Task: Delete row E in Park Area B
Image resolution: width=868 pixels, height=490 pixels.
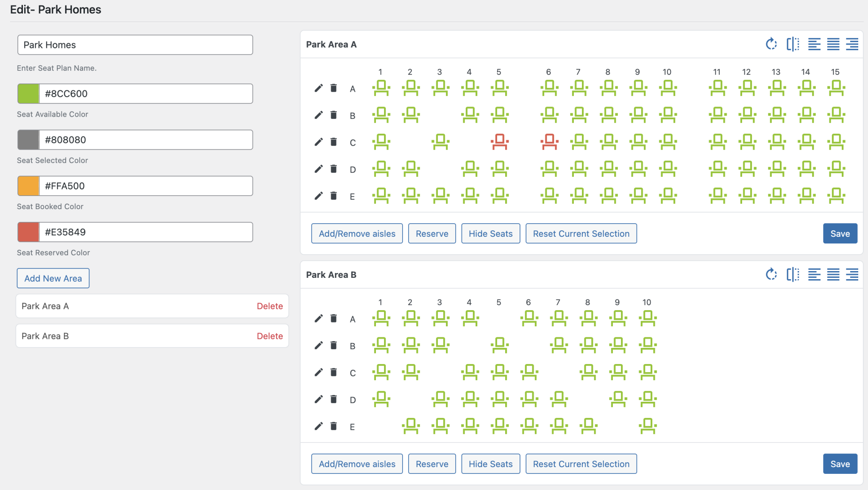Action: 334,426
